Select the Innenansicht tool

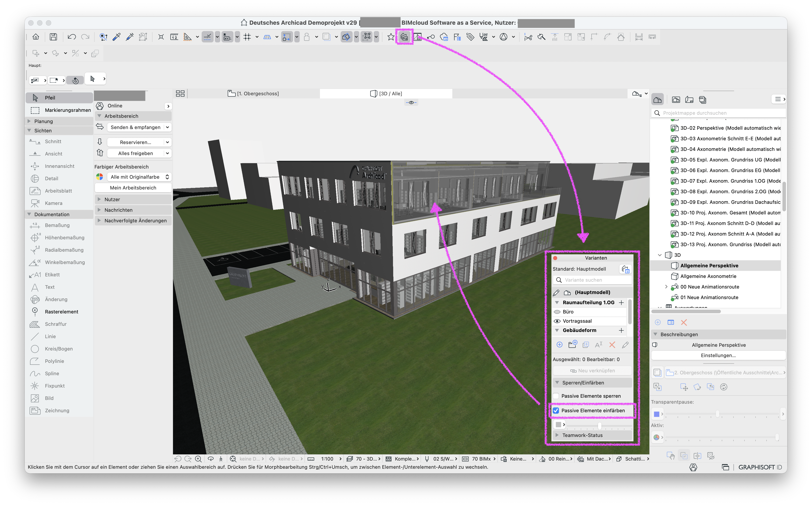[x=59, y=166]
